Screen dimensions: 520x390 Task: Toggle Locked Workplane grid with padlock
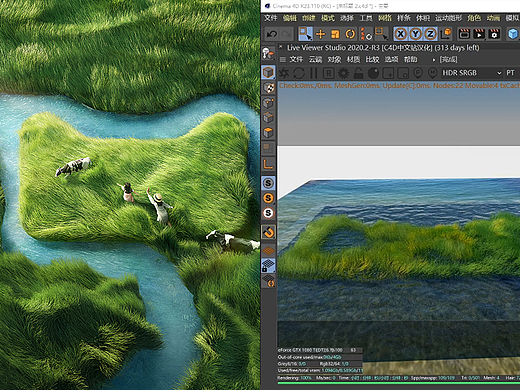click(x=268, y=265)
